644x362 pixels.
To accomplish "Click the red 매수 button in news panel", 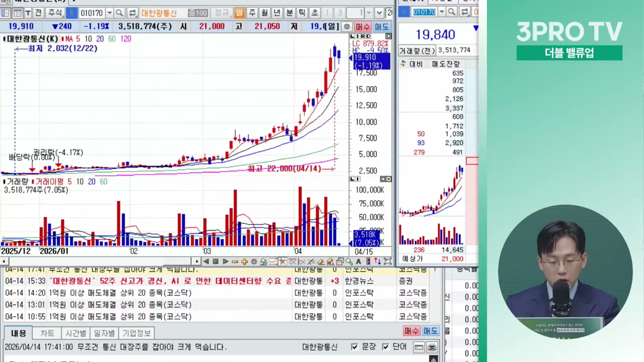I will tap(412, 331).
